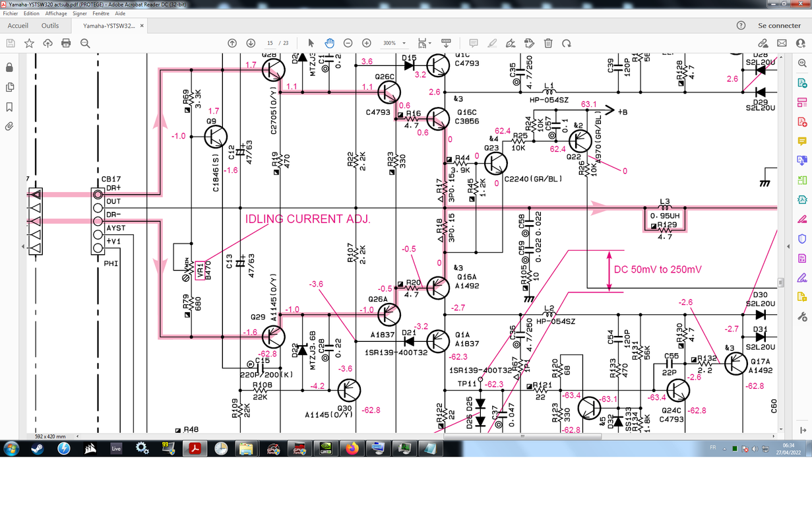Show hidden system tray icons

[x=725, y=448]
